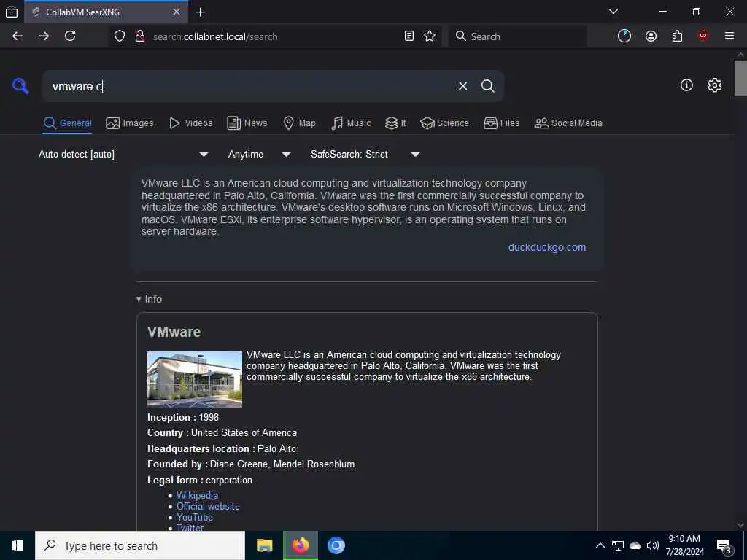Open the Windows Start menu
This screenshot has height=560, width=747.
(x=18, y=545)
